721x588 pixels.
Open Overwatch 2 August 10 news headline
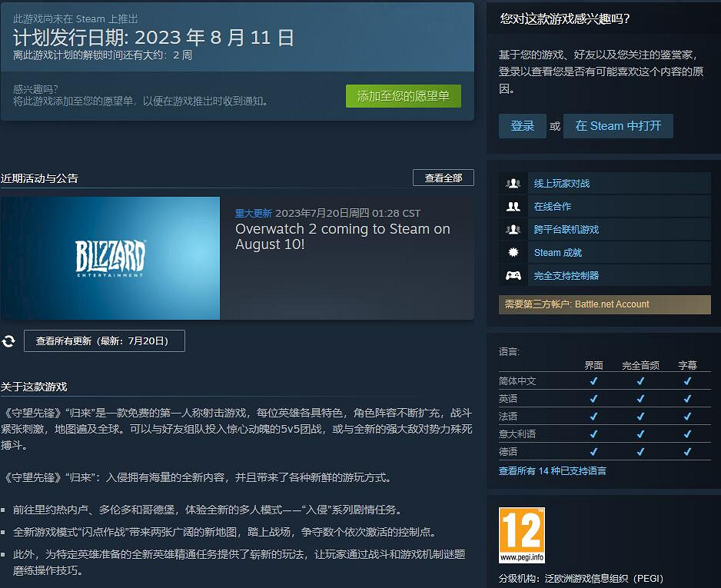[x=343, y=236]
